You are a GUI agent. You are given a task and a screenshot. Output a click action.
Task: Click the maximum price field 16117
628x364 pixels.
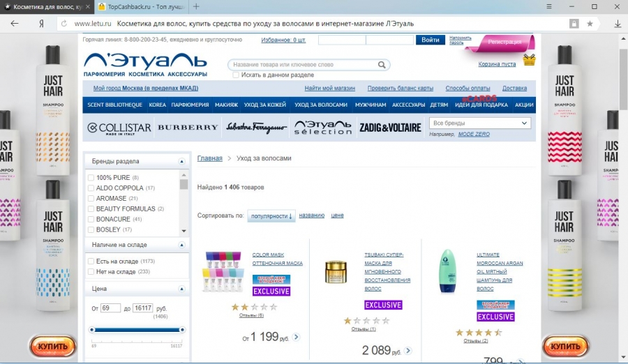click(x=142, y=308)
